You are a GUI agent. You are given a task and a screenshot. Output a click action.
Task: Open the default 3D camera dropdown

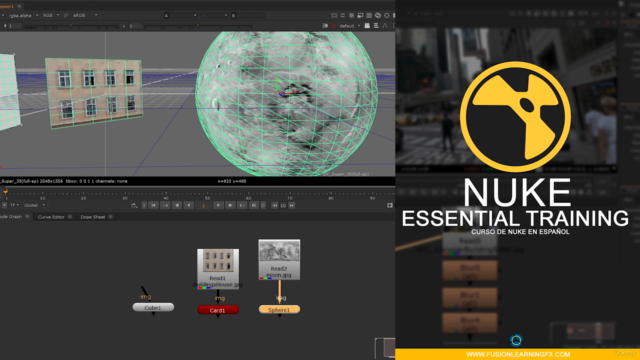350,26
